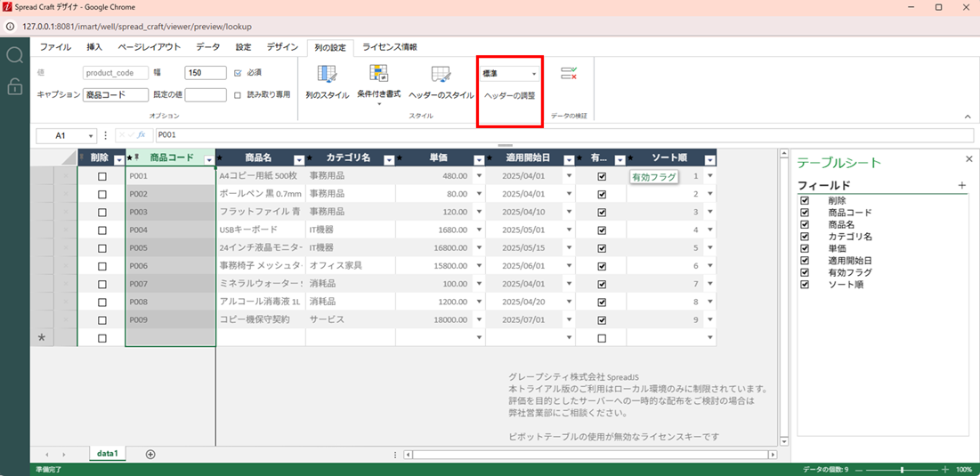Uncheck 商品コード in the field list
The width and height of the screenshot is (980, 476).
coord(805,213)
